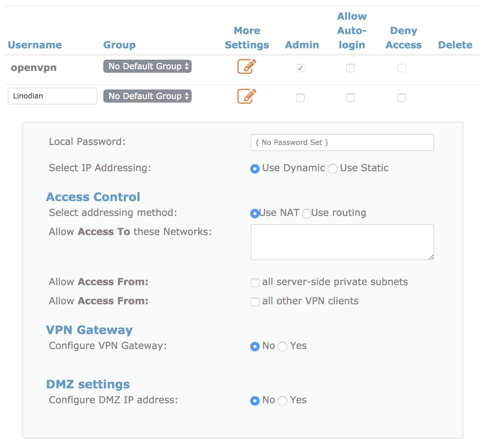Grant Admin rights to Linodian

coord(300,98)
